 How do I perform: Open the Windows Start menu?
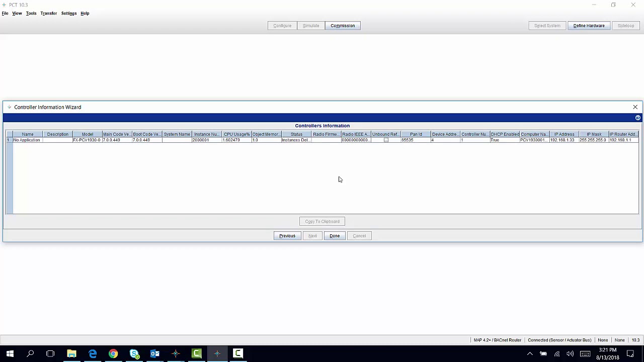click(x=10, y=353)
